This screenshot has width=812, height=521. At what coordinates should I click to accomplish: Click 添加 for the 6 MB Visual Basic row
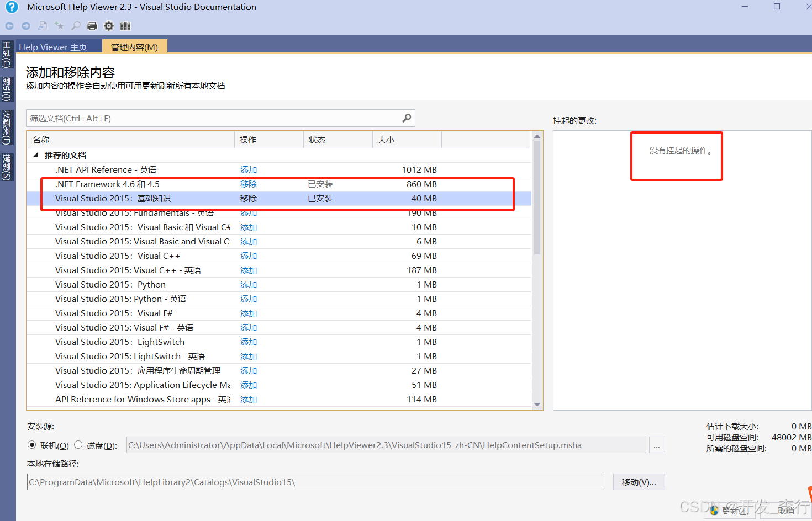249,242
